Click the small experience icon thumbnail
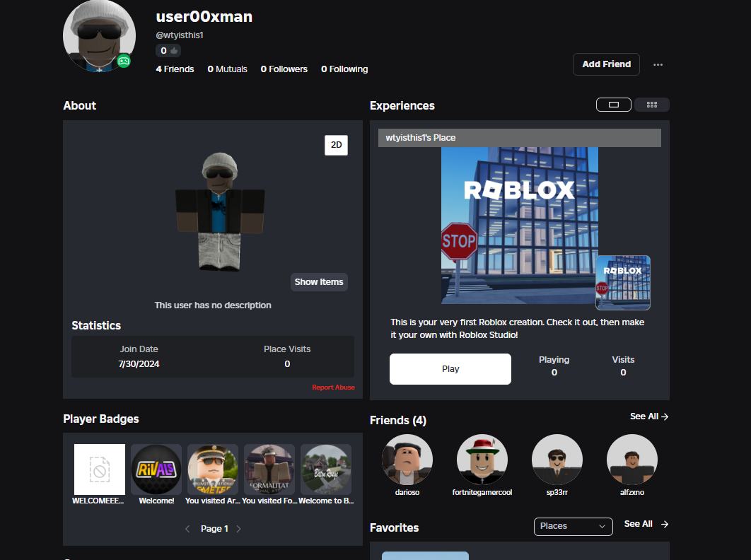The height and width of the screenshot is (560, 751). click(x=622, y=283)
